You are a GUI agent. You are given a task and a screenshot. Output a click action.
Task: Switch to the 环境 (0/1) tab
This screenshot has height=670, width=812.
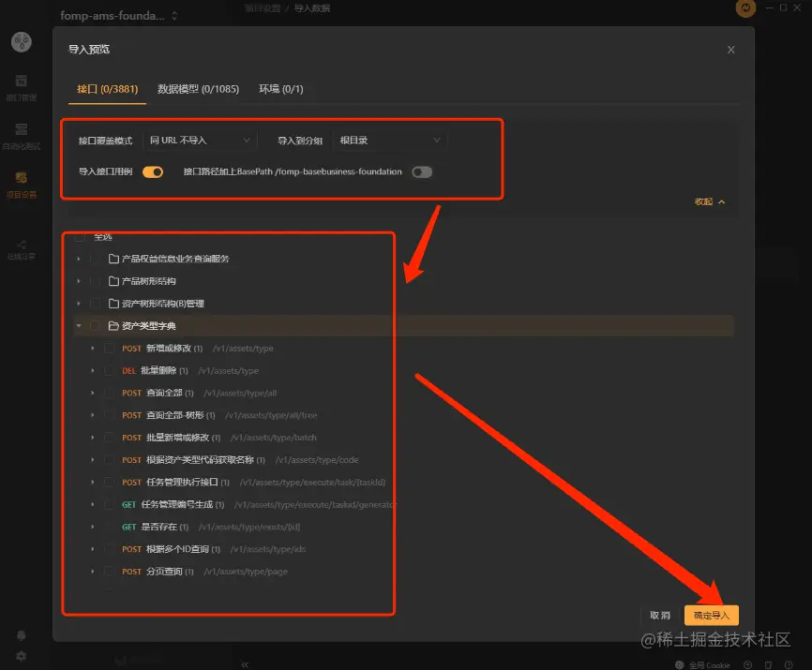coord(280,89)
